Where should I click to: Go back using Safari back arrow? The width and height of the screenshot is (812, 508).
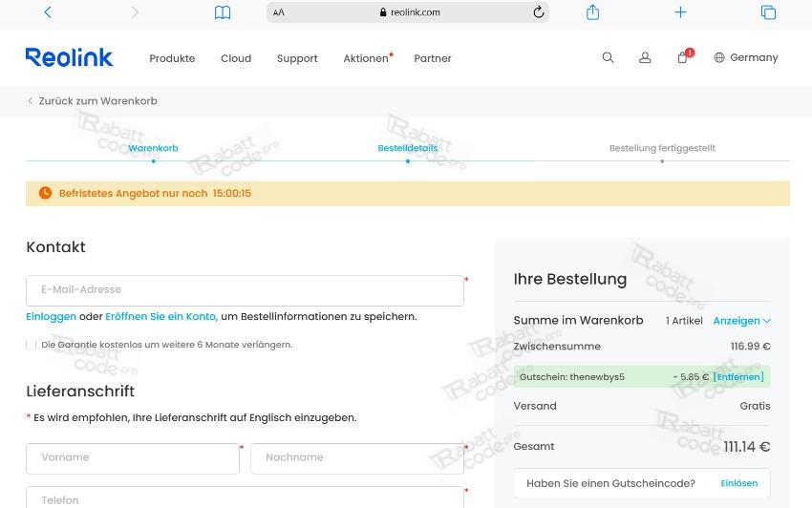coord(48,11)
